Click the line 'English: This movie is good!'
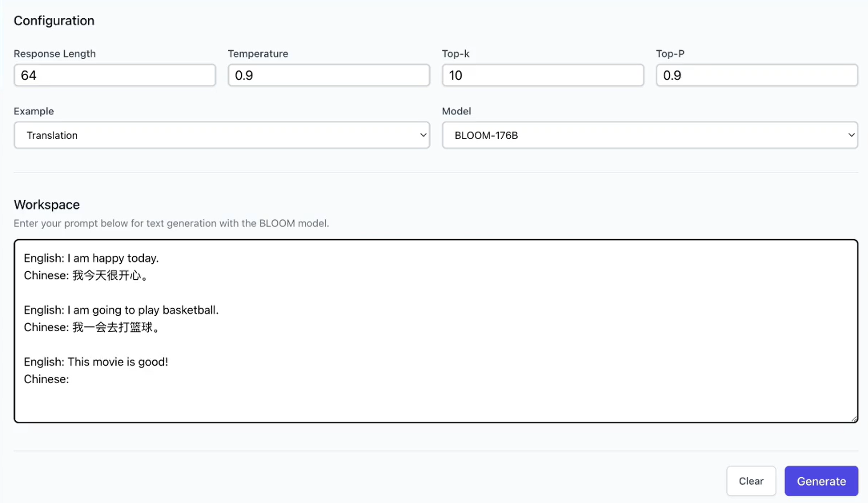The width and height of the screenshot is (868, 503). [x=96, y=362]
